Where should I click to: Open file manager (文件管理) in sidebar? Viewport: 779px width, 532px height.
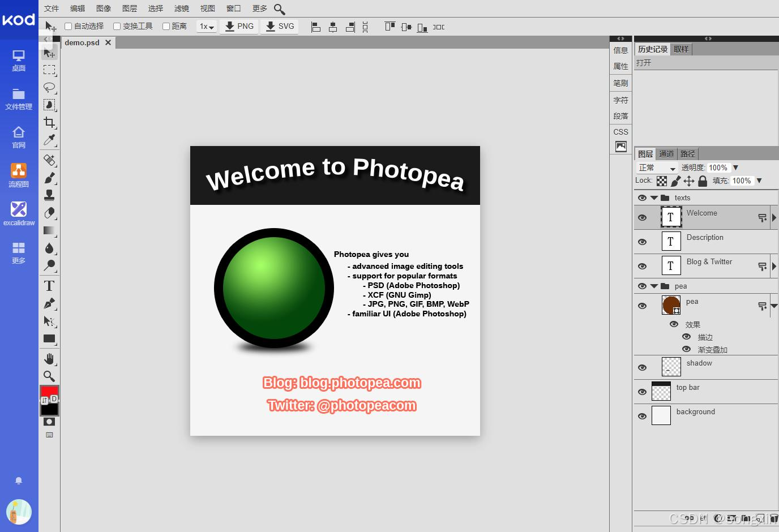19,99
